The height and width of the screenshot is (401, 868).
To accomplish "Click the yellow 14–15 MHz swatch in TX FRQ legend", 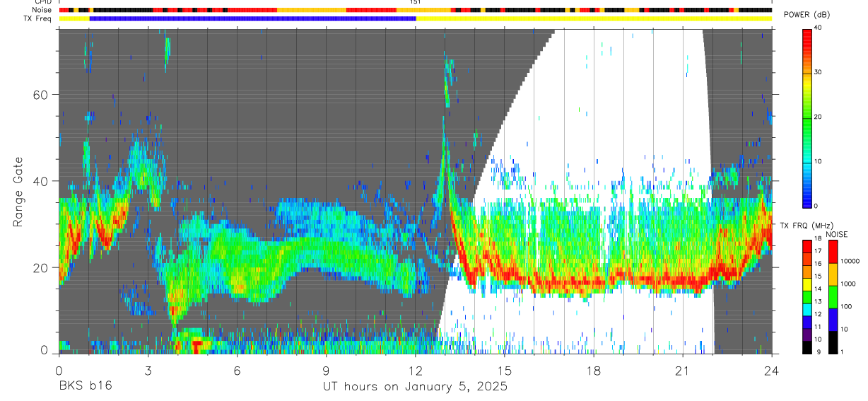I will [807, 284].
